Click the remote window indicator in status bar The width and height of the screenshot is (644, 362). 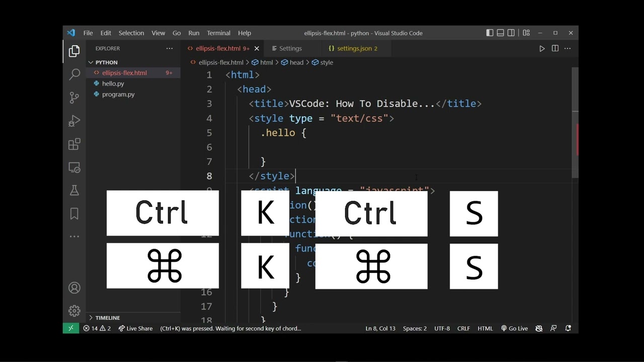70,328
